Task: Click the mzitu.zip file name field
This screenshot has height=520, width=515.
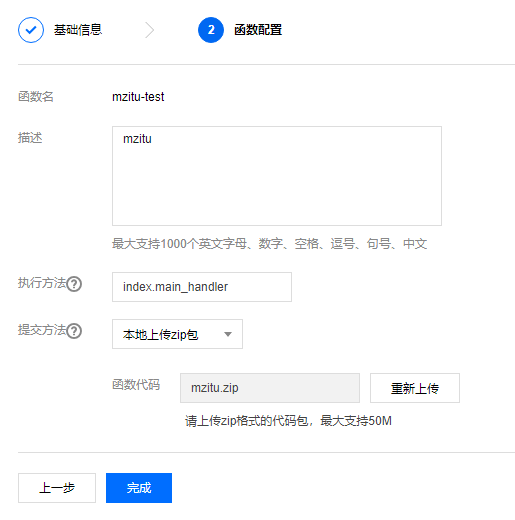Action: [270, 388]
